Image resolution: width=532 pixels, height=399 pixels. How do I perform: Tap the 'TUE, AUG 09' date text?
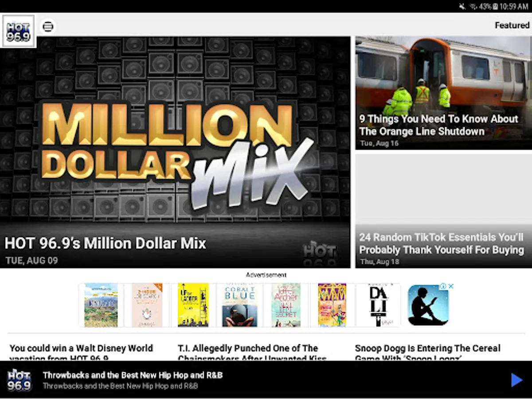click(x=31, y=260)
